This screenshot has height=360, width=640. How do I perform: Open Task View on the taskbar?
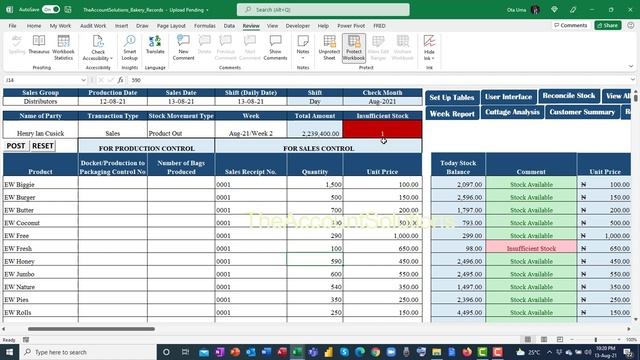pos(185,352)
